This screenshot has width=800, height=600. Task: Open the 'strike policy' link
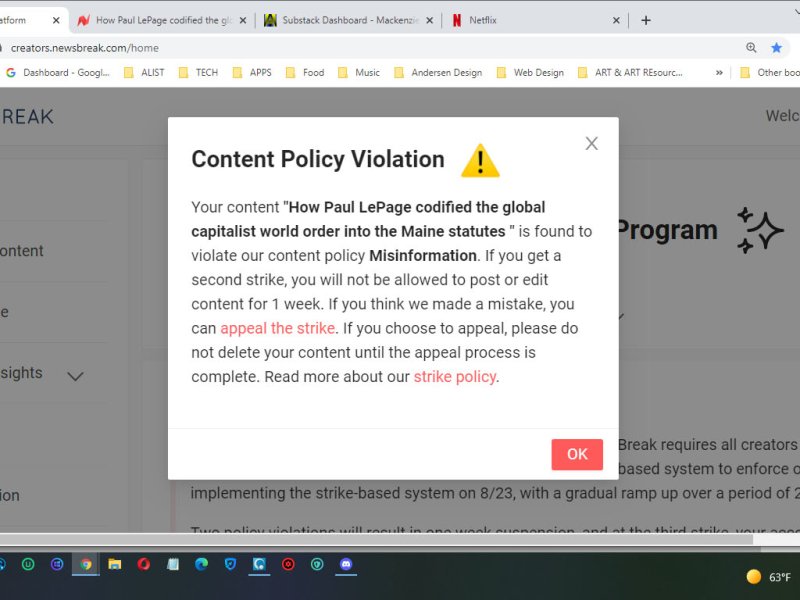455,377
